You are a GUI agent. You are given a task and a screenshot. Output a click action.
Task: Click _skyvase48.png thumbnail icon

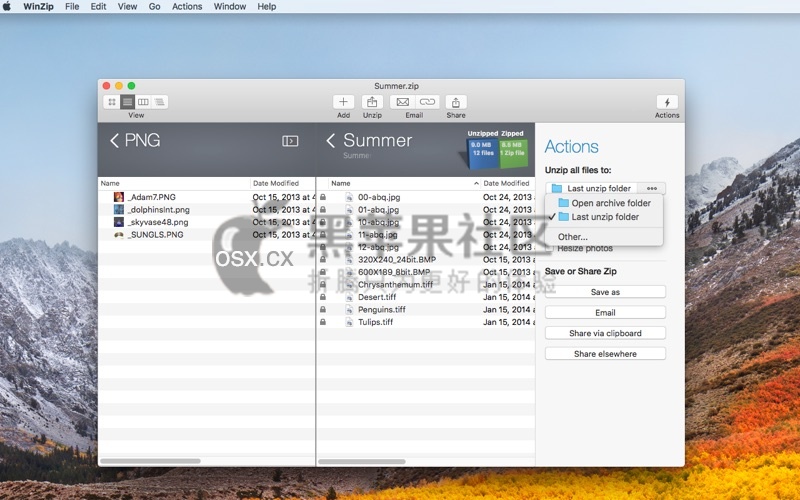pyautogui.click(x=119, y=222)
